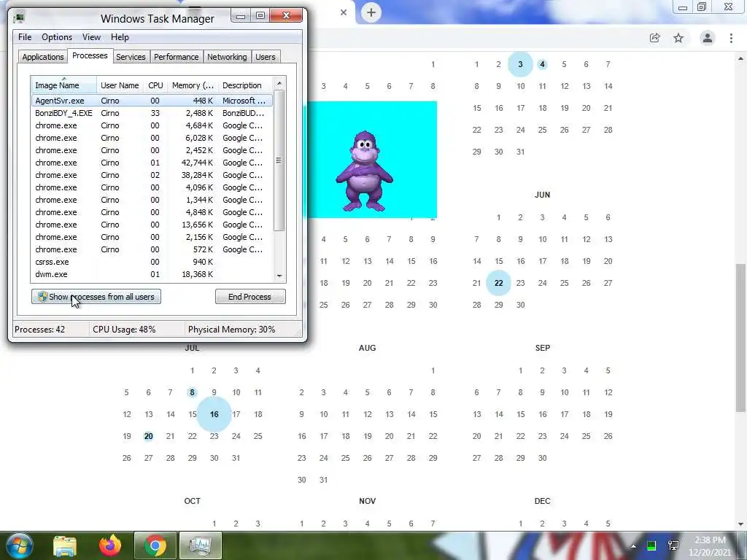Image resolution: width=747 pixels, height=560 pixels.
Task: Click Chrome page scroll-down arrow
Action: [741, 524]
